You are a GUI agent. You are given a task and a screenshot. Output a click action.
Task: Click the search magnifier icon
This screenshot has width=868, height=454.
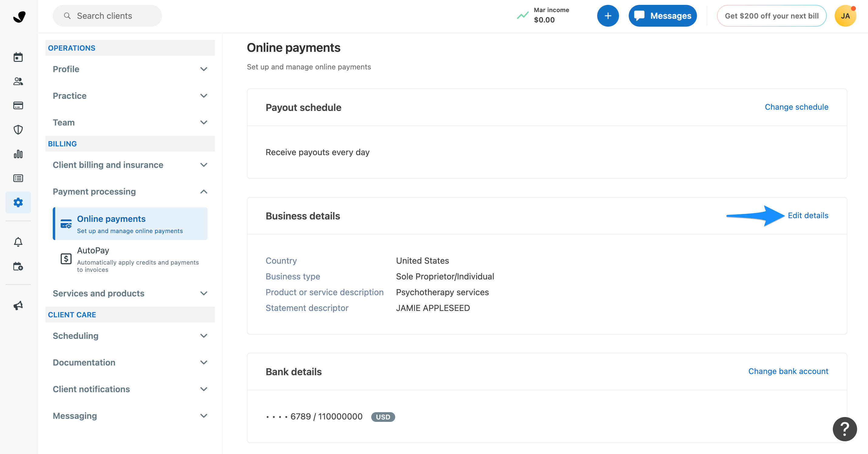[x=67, y=16]
